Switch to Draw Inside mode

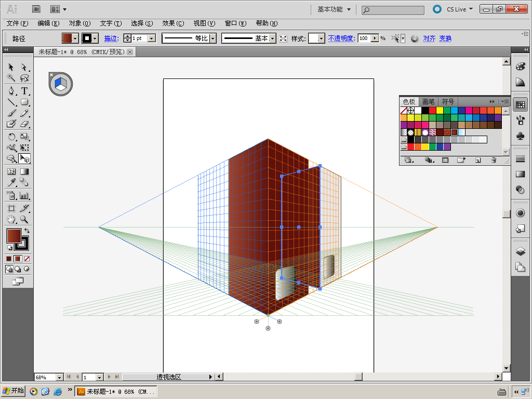[x=26, y=269]
